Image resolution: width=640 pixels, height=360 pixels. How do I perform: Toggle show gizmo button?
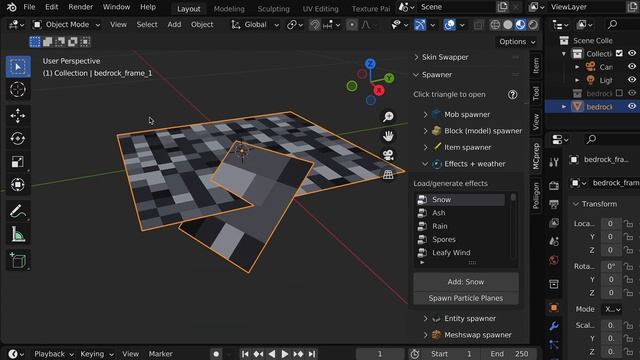[x=420, y=25]
